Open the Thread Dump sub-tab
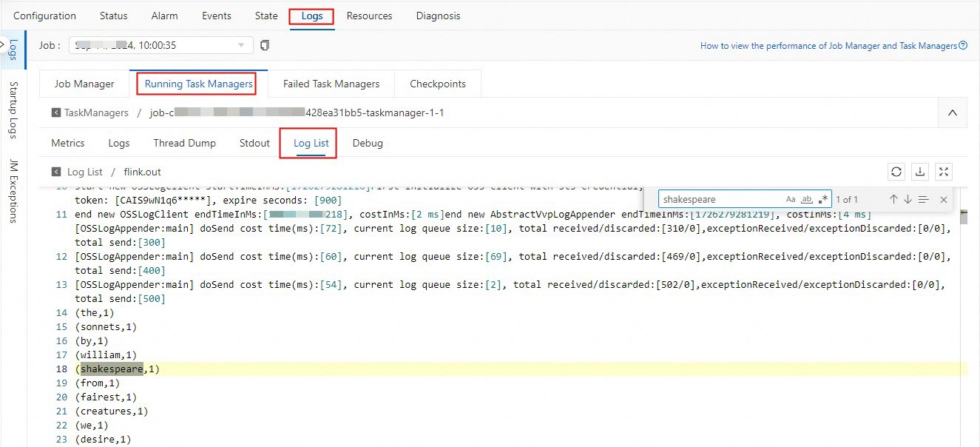The width and height of the screenshot is (980, 447). point(185,143)
